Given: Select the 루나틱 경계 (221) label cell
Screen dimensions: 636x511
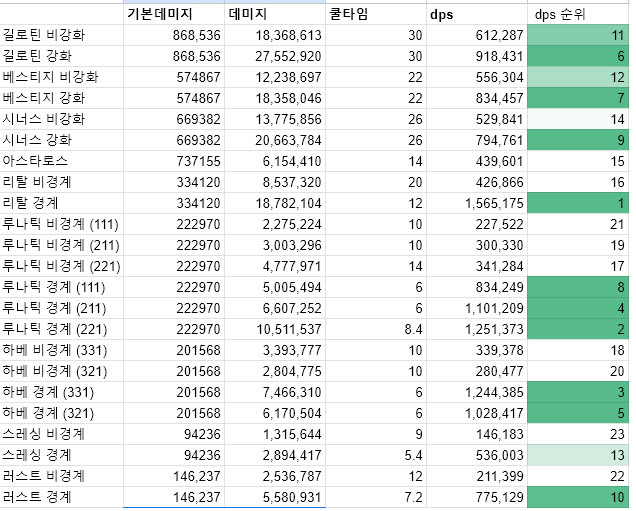Looking at the screenshot, I should pos(61,329).
